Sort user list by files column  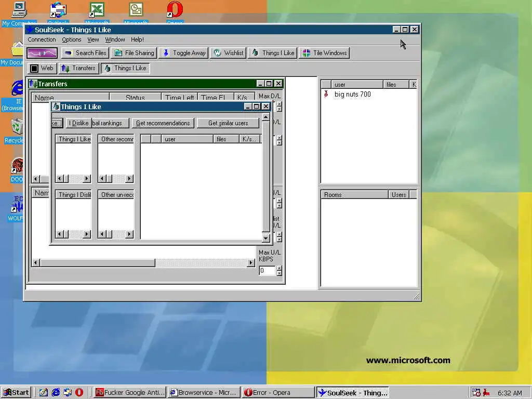click(x=395, y=85)
